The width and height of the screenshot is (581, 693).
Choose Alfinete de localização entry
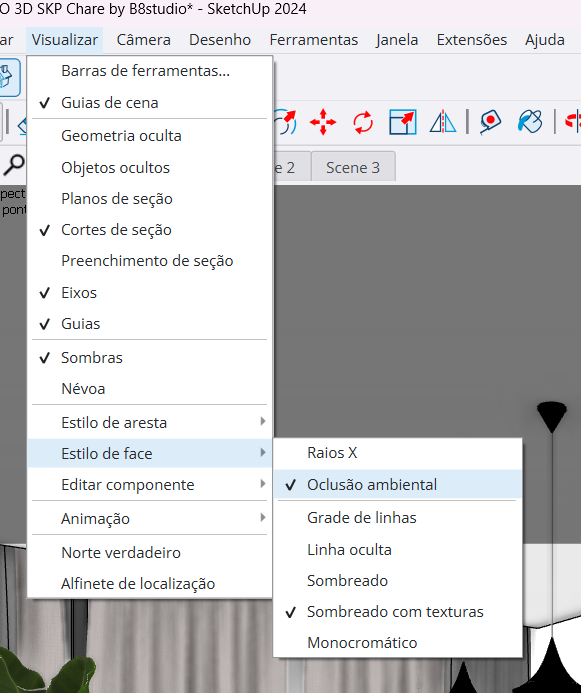tap(150, 584)
